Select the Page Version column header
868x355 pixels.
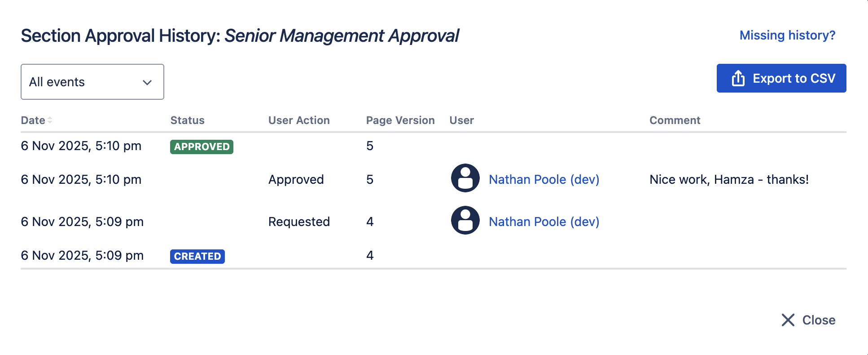400,120
